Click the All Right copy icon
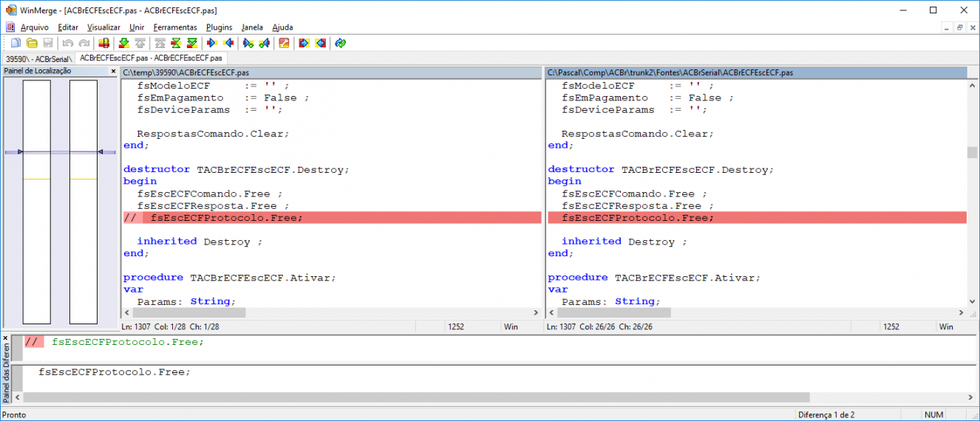The image size is (980, 421). coord(304,43)
